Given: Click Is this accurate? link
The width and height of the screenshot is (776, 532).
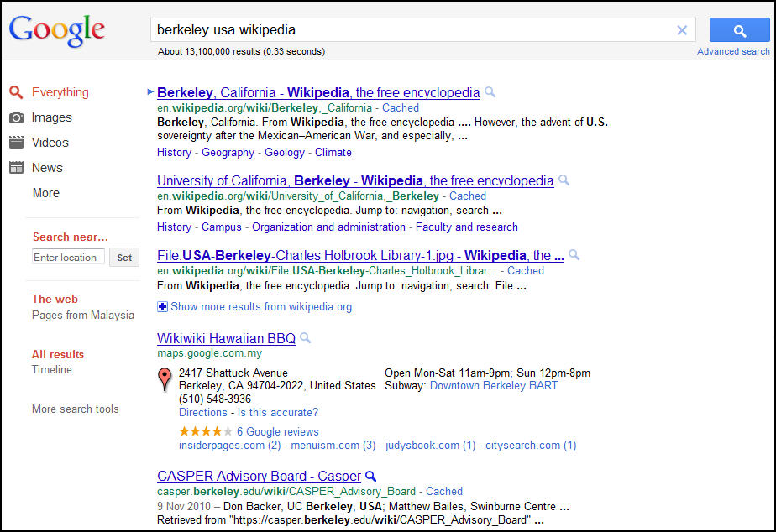Looking at the screenshot, I should coord(278,412).
